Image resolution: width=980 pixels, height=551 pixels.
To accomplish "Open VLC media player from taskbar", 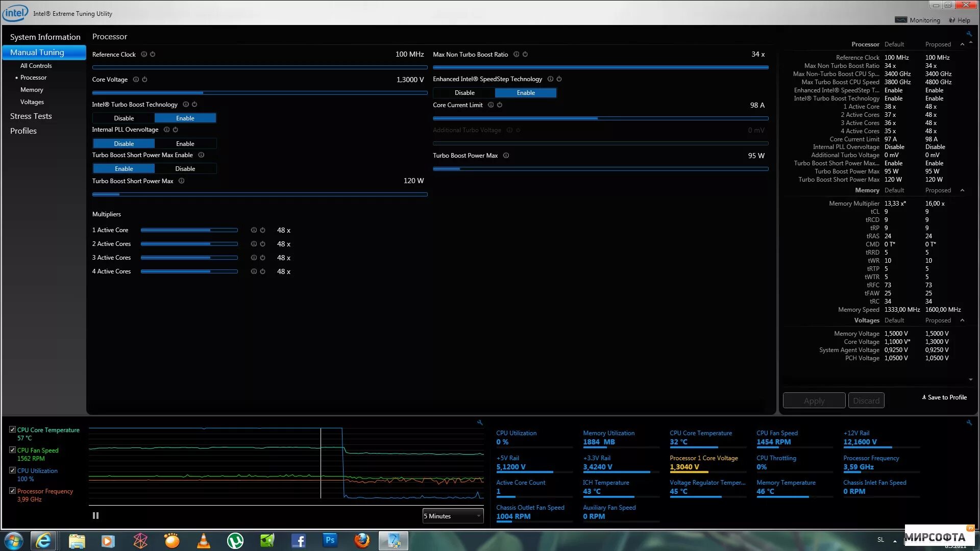I will pos(204,541).
